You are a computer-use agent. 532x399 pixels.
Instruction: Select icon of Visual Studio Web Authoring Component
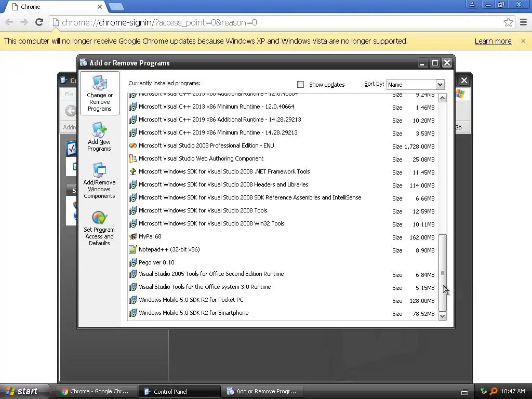(132, 158)
